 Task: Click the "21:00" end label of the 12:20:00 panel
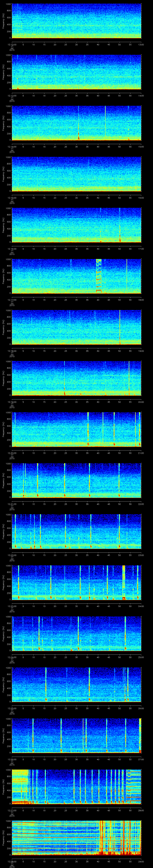coord(141,453)
